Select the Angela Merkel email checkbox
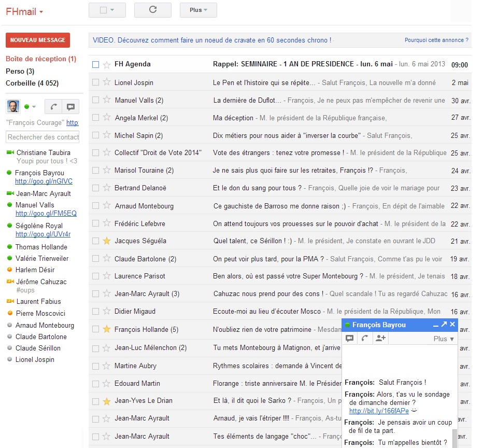Image resolution: width=497 pixels, height=448 pixels. click(x=95, y=118)
